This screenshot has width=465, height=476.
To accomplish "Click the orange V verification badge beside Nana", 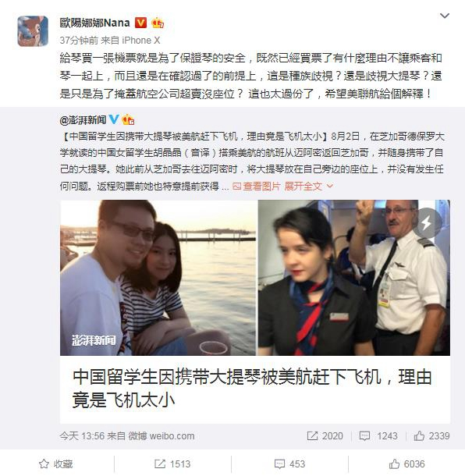I will pyautogui.click(x=140, y=23).
